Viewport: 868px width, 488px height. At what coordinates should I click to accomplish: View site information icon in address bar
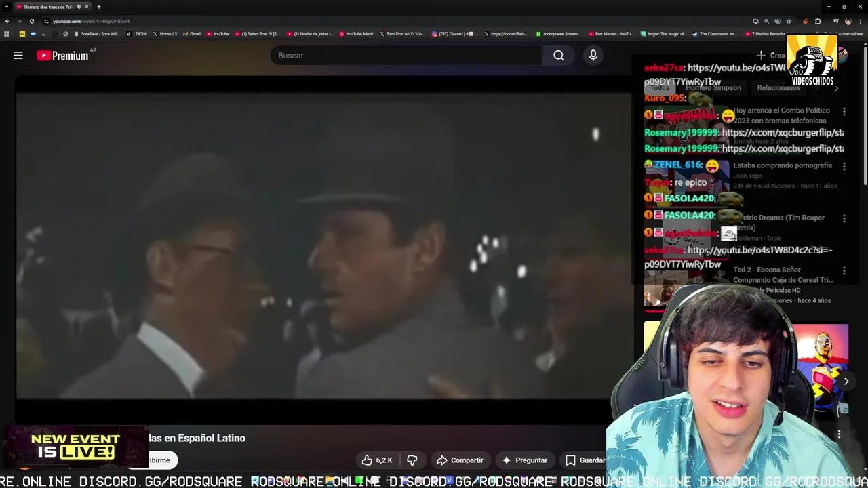(x=46, y=21)
